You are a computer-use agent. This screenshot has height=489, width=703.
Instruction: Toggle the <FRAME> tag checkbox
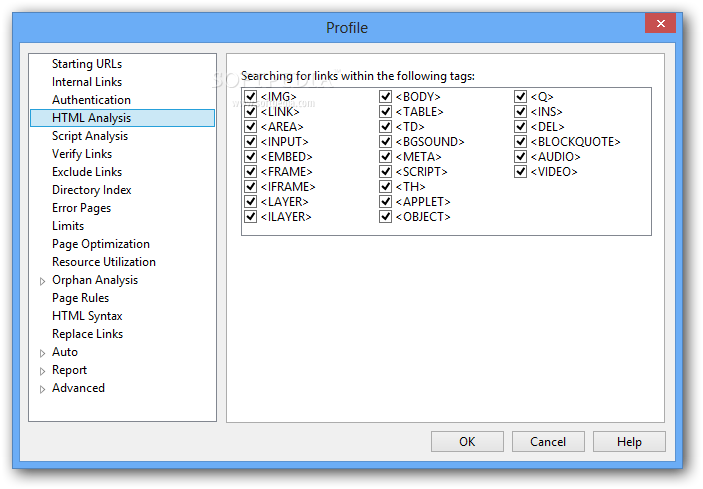[250, 171]
